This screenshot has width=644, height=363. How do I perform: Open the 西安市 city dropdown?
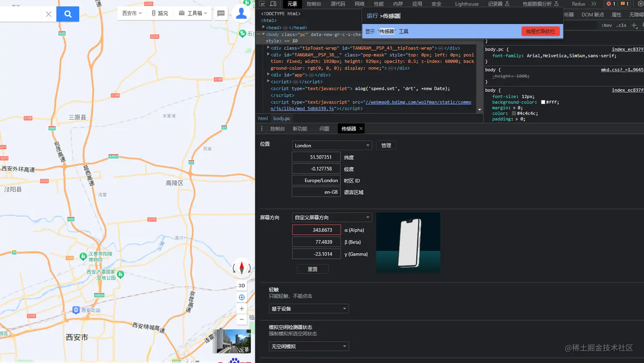(131, 13)
